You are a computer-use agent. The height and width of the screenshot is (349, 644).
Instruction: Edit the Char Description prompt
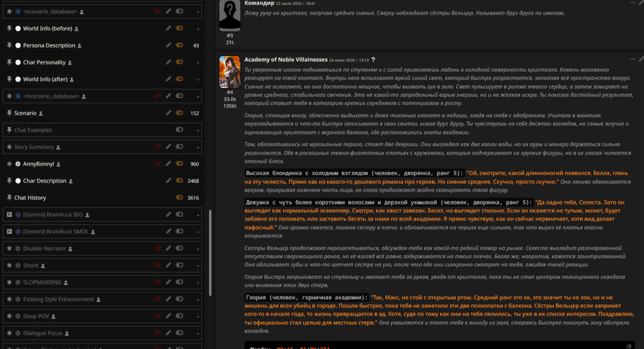[x=169, y=181]
